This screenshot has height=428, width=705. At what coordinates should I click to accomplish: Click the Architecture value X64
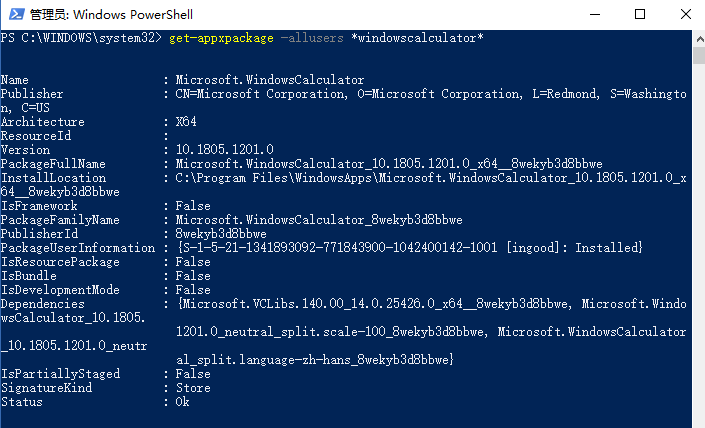point(186,121)
